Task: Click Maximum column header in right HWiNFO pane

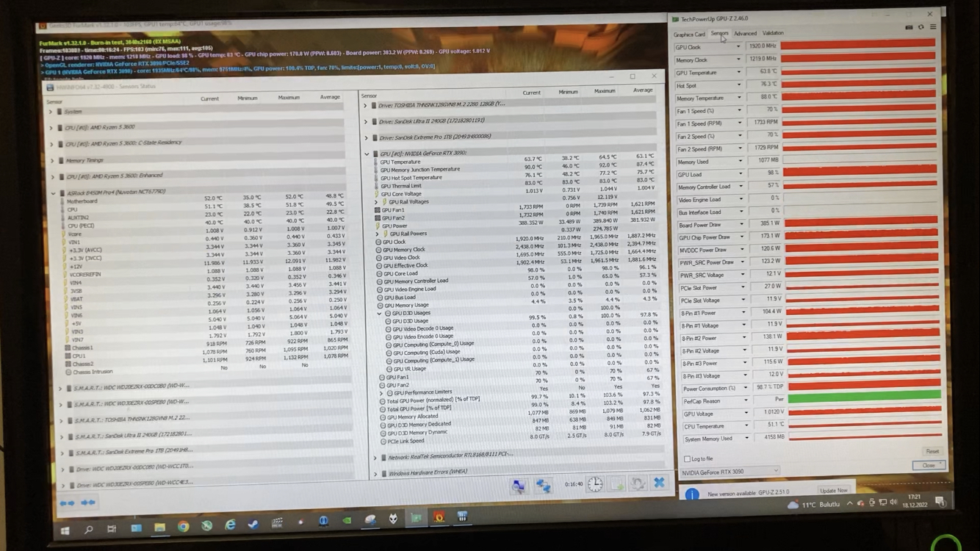Action: click(x=605, y=91)
